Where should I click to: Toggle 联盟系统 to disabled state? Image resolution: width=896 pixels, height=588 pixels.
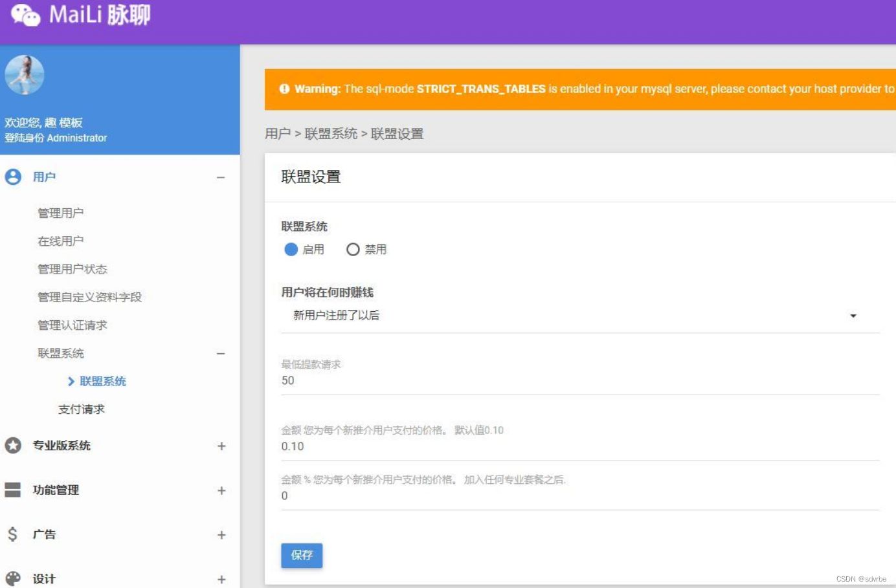click(x=353, y=249)
